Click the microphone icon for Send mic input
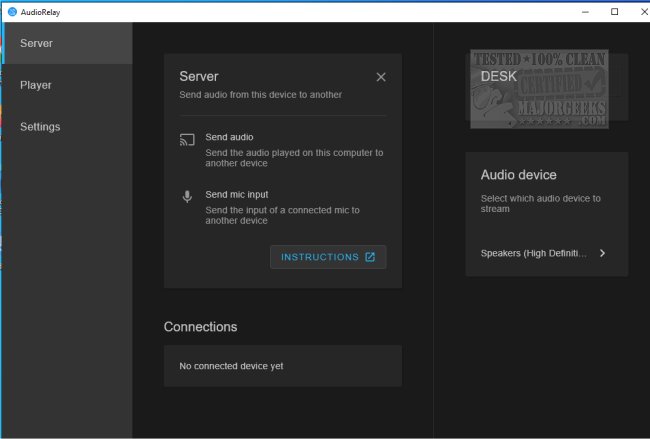 coord(187,197)
